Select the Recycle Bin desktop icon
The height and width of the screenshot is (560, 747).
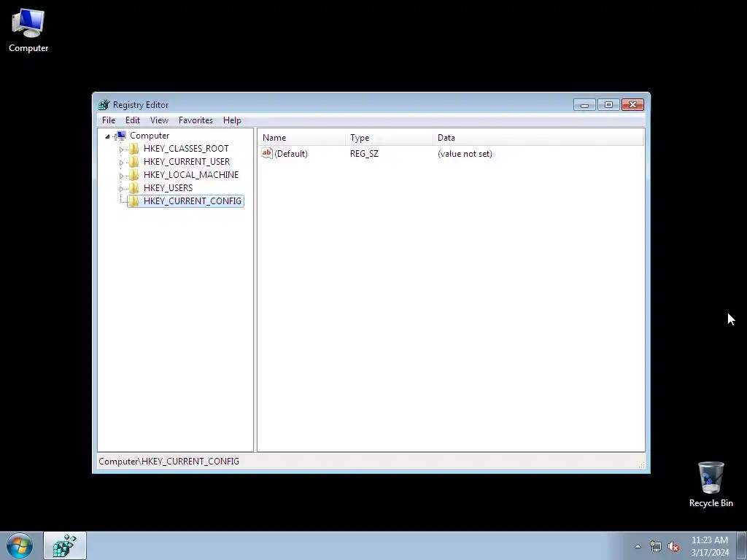pyautogui.click(x=711, y=484)
